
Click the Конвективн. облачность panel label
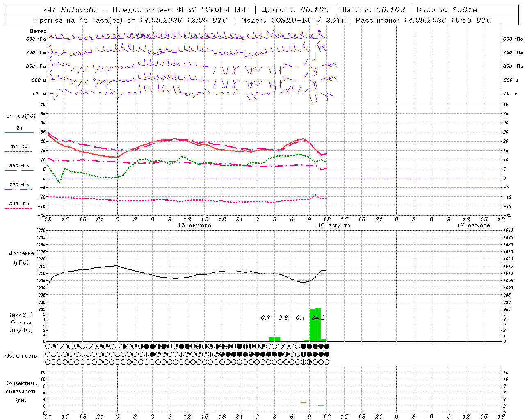[21, 391]
